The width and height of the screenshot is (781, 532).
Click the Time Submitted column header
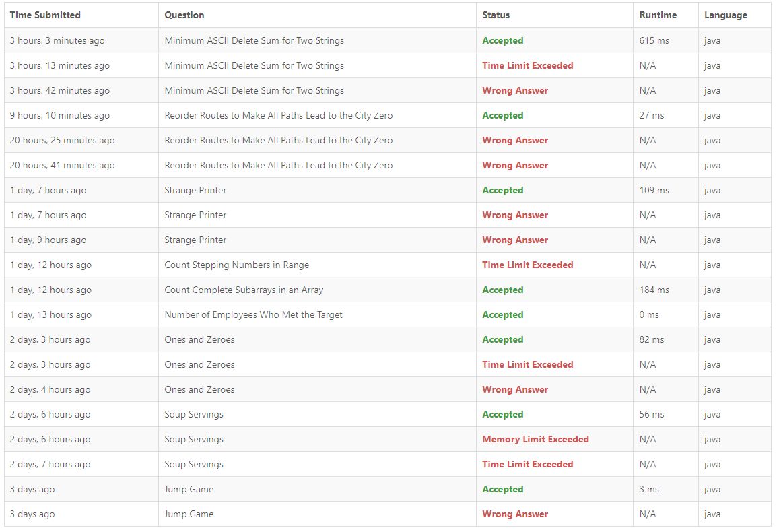[45, 15]
